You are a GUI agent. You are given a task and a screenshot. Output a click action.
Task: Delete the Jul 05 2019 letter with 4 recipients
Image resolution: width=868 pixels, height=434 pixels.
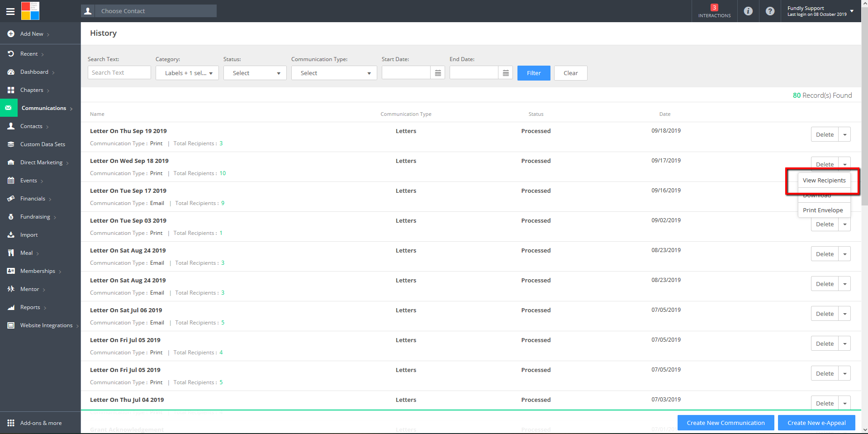[825, 343]
